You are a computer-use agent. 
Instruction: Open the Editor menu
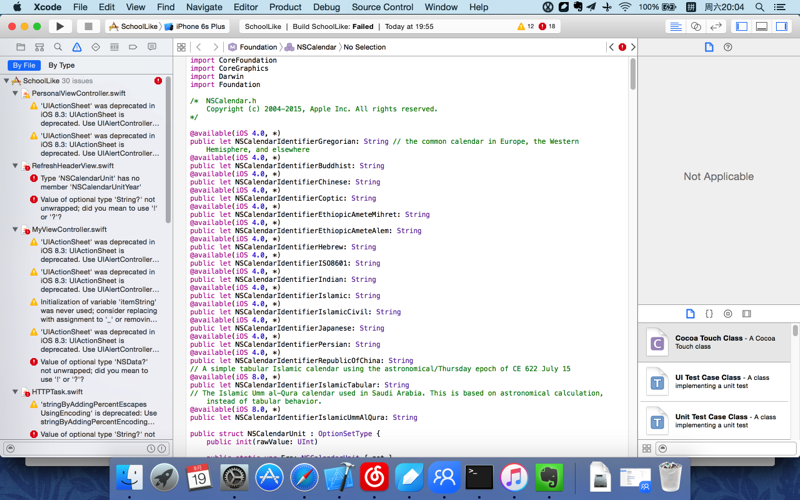tap(245, 7)
